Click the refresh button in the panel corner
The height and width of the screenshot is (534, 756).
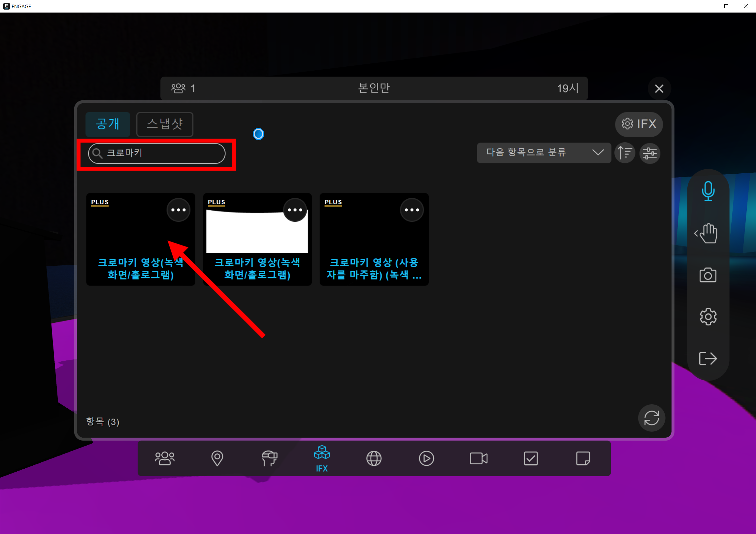pyautogui.click(x=651, y=418)
